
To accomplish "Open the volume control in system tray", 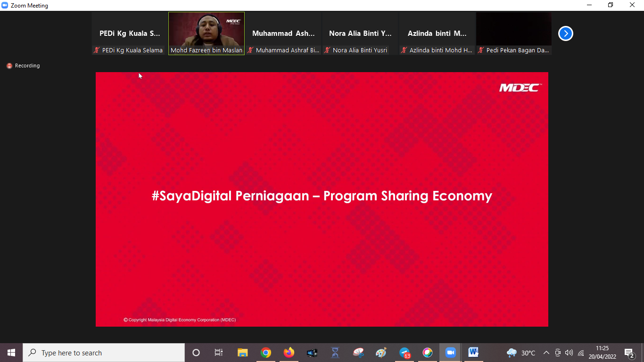I will [569, 353].
